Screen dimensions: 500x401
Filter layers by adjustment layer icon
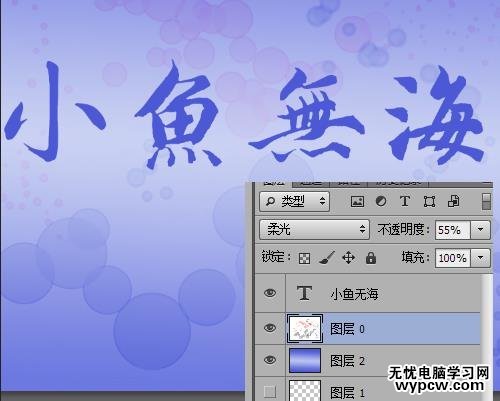pos(381,201)
